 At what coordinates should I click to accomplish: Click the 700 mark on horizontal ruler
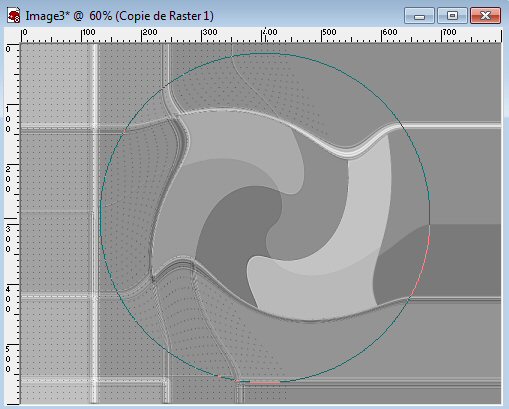tap(449, 32)
